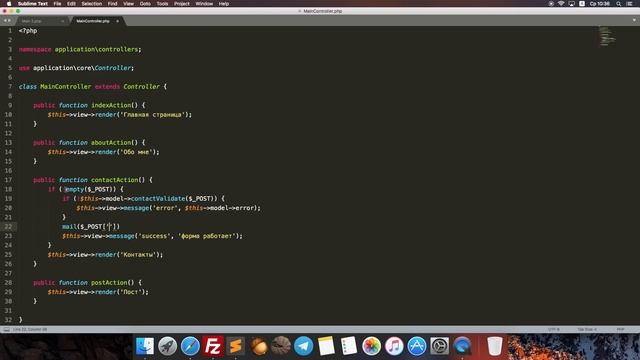Click 'indexAction' function name
Viewport: 640px width, 360px height.
[111, 105]
